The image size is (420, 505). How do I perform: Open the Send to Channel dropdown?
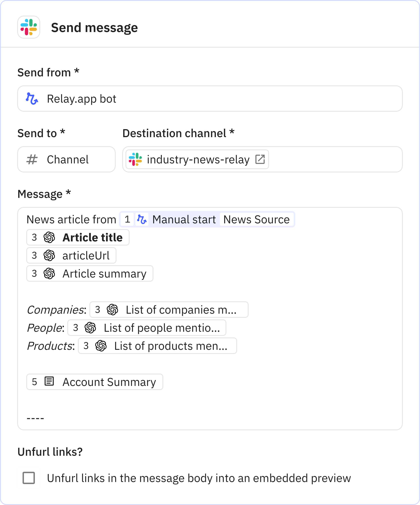(66, 160)
